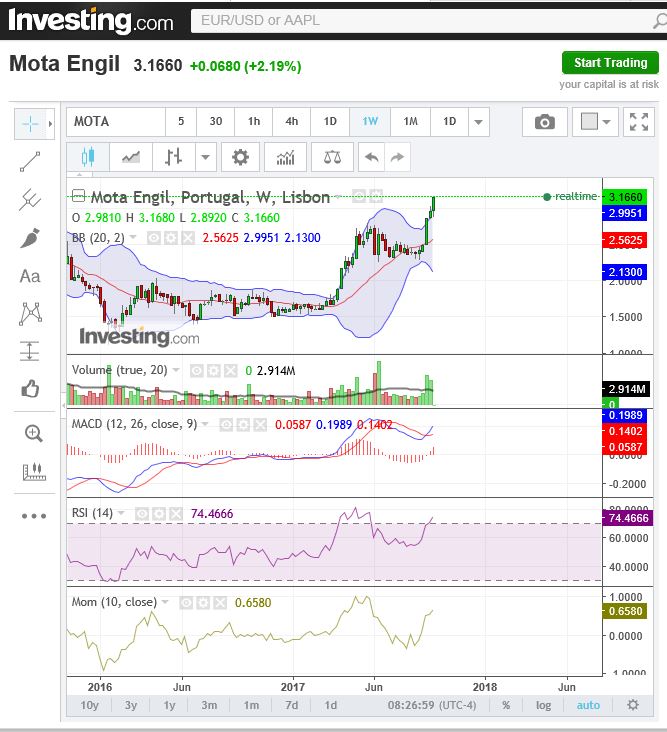This screenshot has height=732, width=667.
Task: Click the search magnifier icon
Action: coord(659,21)
